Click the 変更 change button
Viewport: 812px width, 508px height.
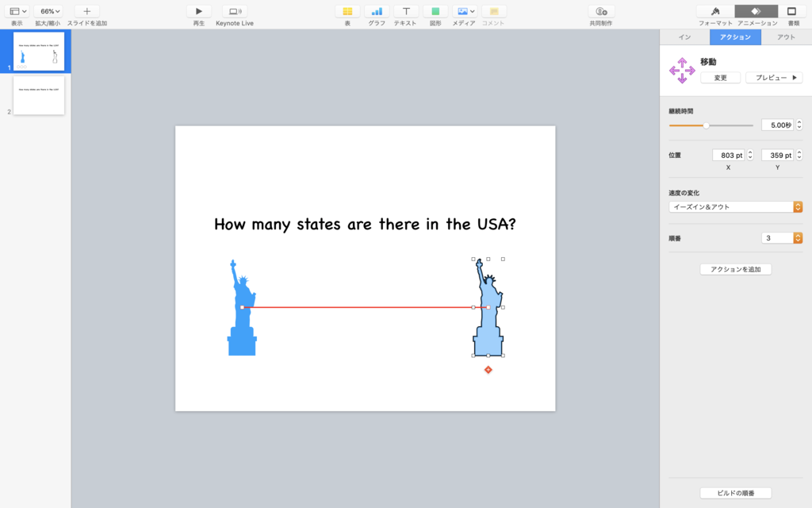click(x=720, y=78)
